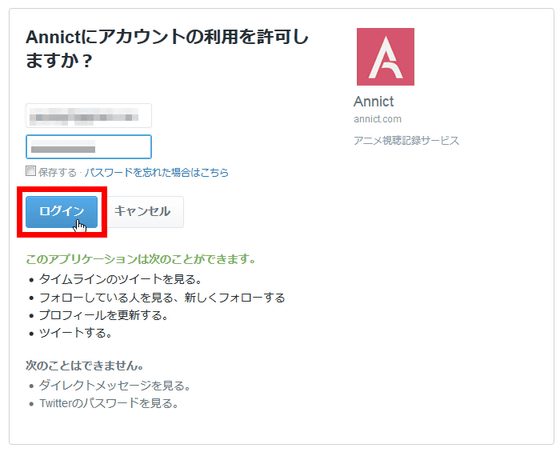Click the ダイレクトメッセージを見る。 list item

115,386
